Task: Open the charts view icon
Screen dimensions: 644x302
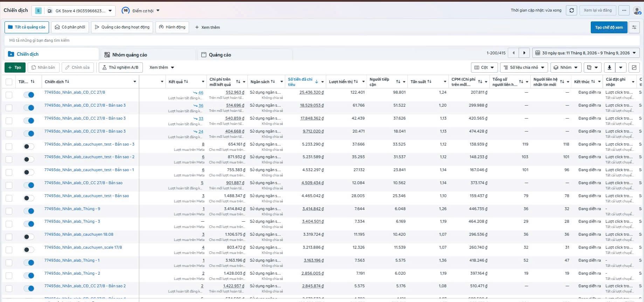Action: click(x=634, y=67)
